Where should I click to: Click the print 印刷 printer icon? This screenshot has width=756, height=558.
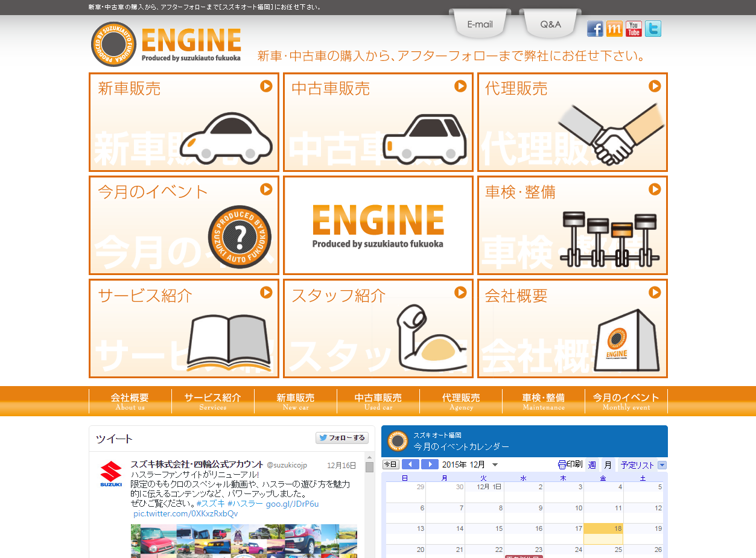(x=562, y=464)
